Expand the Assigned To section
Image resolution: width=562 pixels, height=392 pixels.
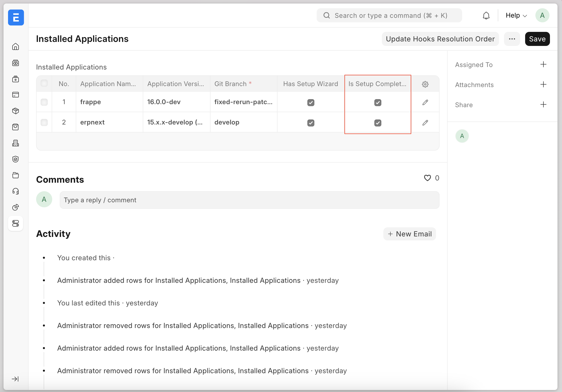click(x=543, y=64)
